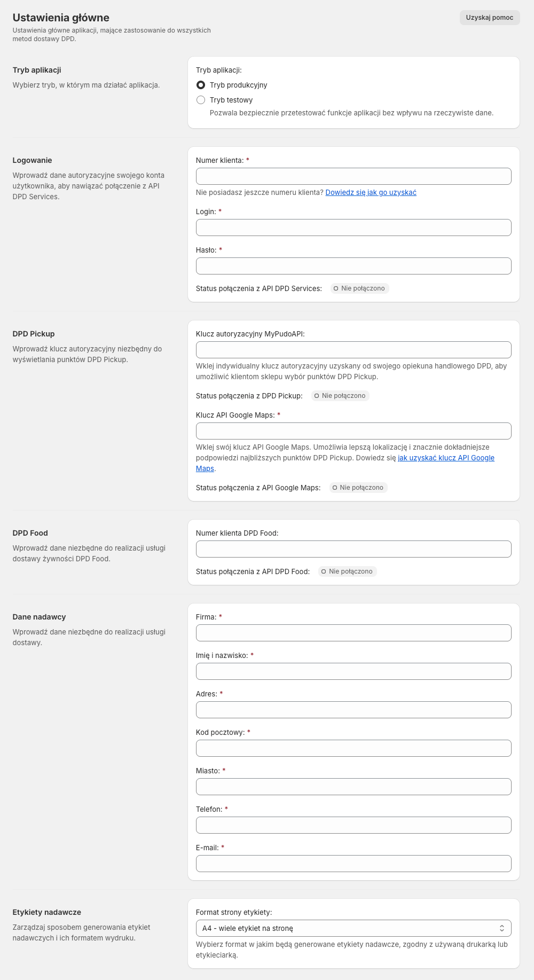This screenshot has width=534, height=980.
Task: Click the DPD Food Nie połączono status badge
Action: pos(348,571)
